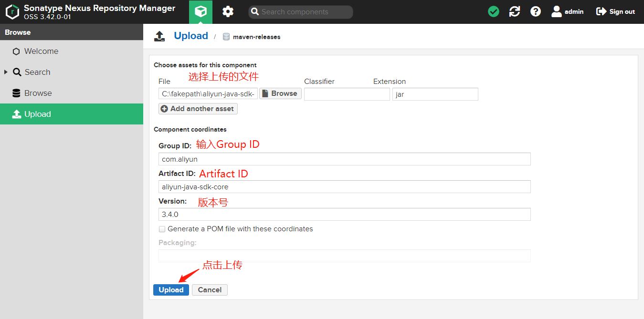The image size is (644, 319).
Task: Check Generate a POM file checkbox
Action: pos(162,229)
